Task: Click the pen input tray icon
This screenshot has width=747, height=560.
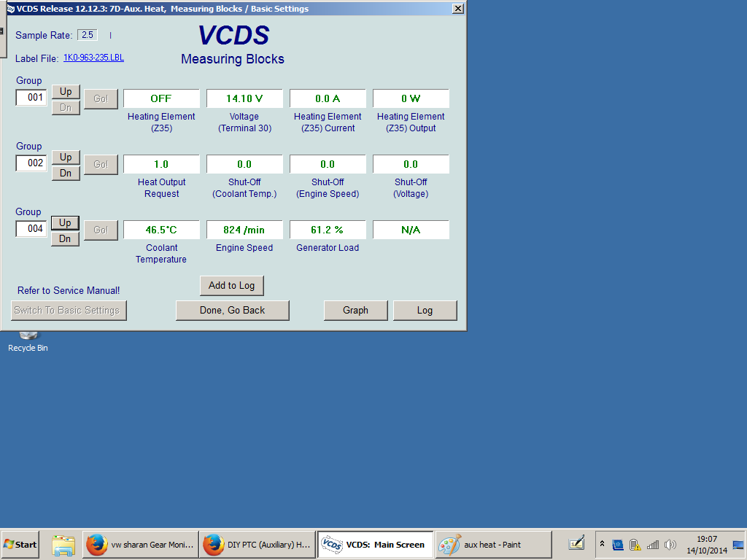Action: (577, 544)
